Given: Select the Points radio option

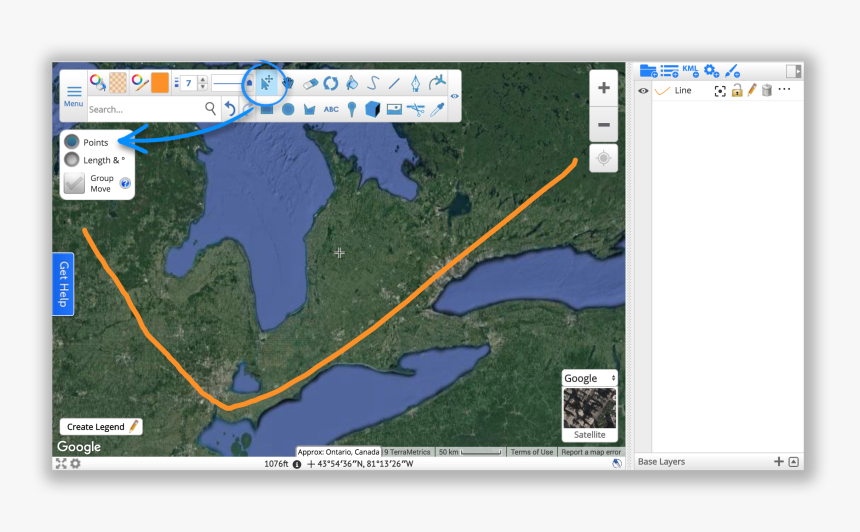Looking at the screenshot, I should pos(72,142).
